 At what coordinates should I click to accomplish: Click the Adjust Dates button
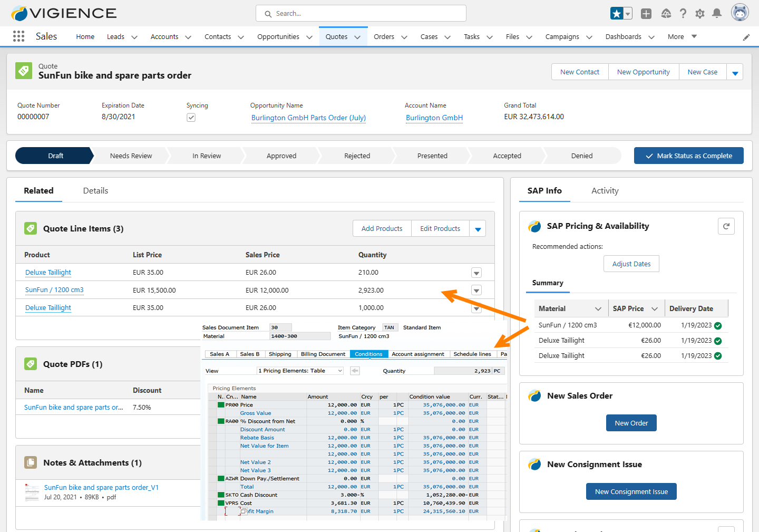pos(631,264)
